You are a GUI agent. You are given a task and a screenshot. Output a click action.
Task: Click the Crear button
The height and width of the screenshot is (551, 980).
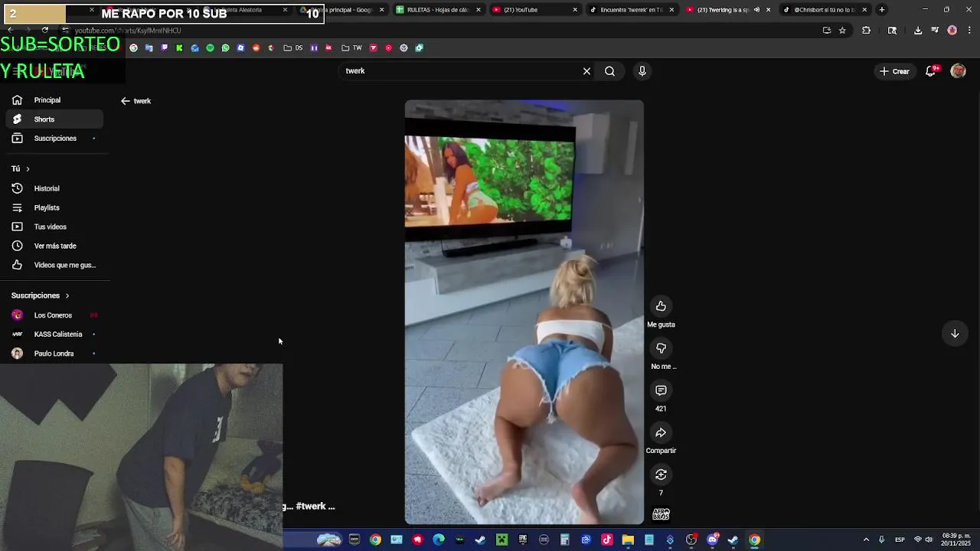click(x=893, y=71)
